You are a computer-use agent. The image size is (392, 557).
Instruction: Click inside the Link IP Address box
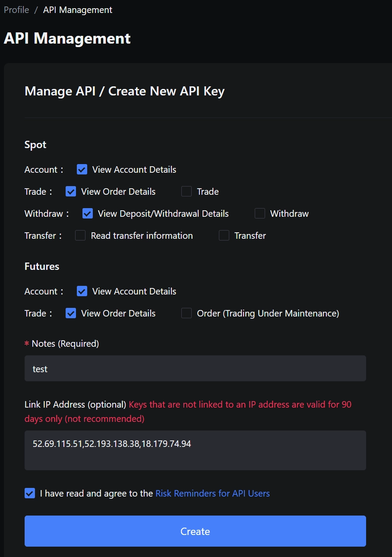tap(195, 450)
